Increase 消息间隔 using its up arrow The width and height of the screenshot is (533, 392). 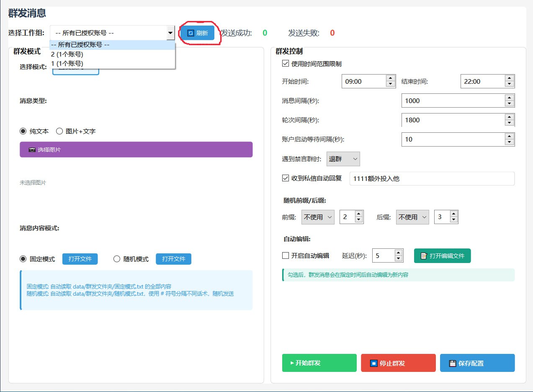click(510, 98)
